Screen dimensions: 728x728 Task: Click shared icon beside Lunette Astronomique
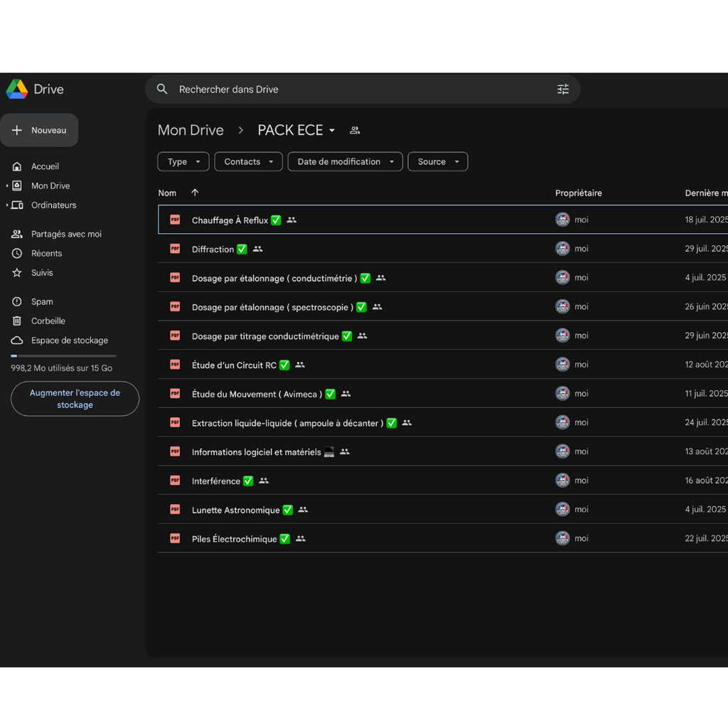303,510
